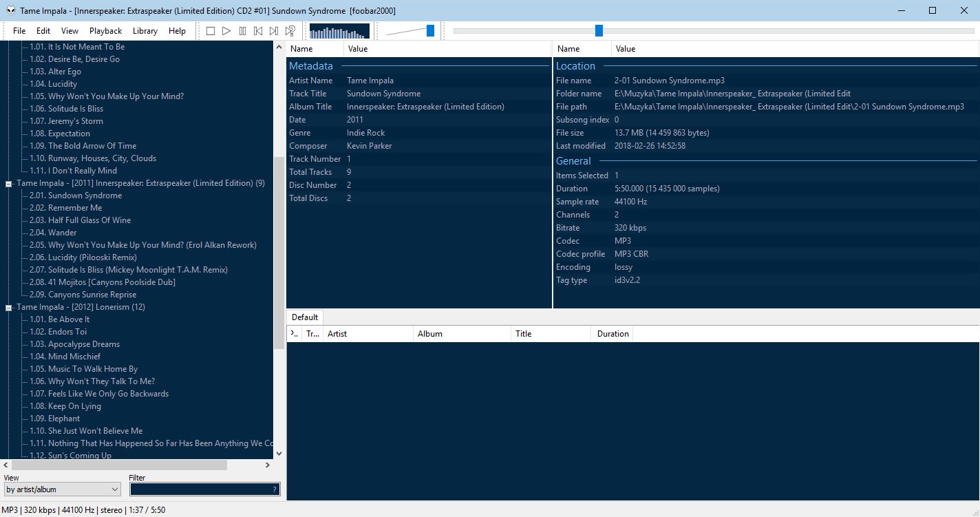
Task: Collapse the Lonerism album tree node
Action: (9, 308)
